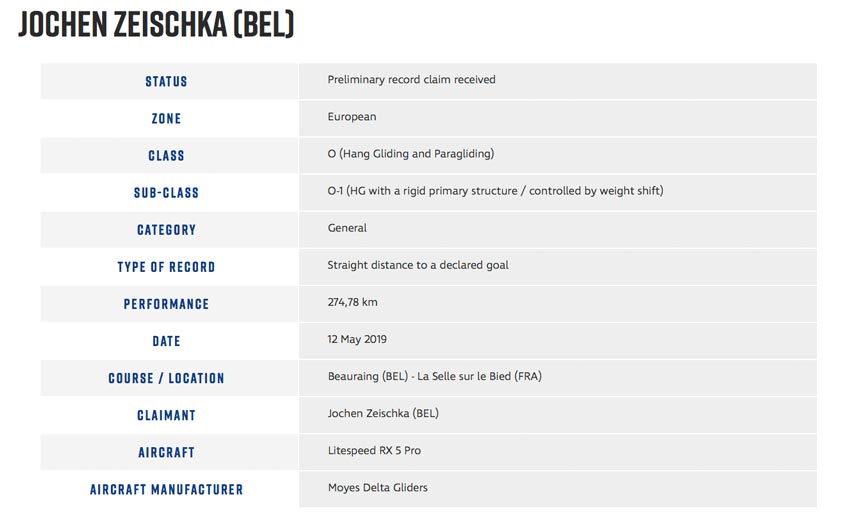The image size is (850, 525).
Task: Click 'Preliminary record claim received' text
Action: point(411,80)
